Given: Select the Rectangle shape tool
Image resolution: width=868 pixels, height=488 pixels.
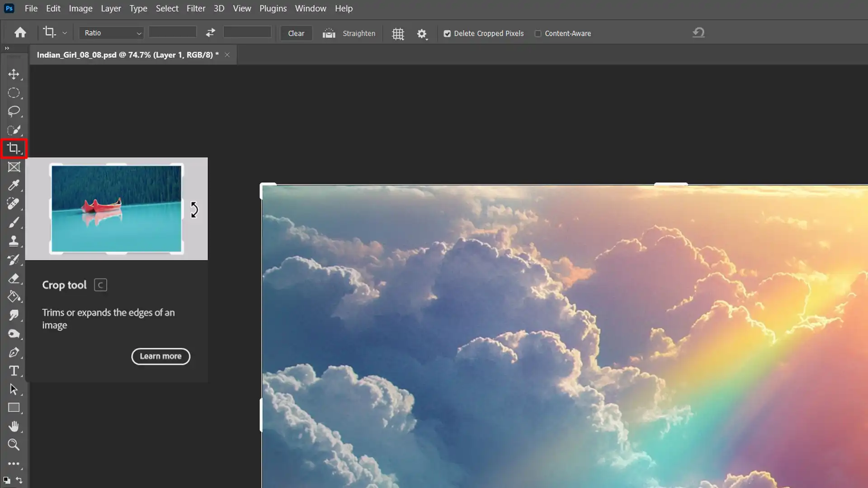Looking at the screenshot, I should [14, 408].
